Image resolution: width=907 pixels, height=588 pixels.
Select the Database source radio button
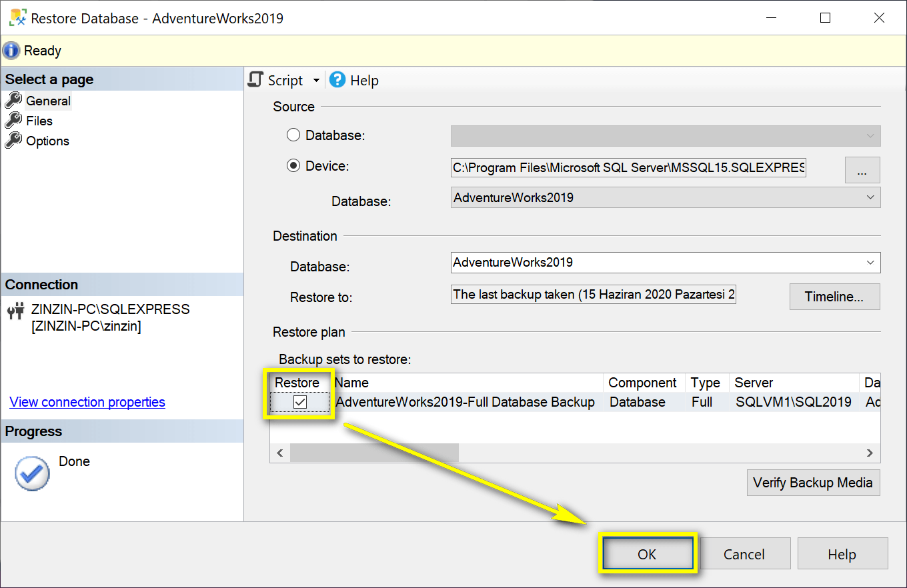(x=293, y=135)
